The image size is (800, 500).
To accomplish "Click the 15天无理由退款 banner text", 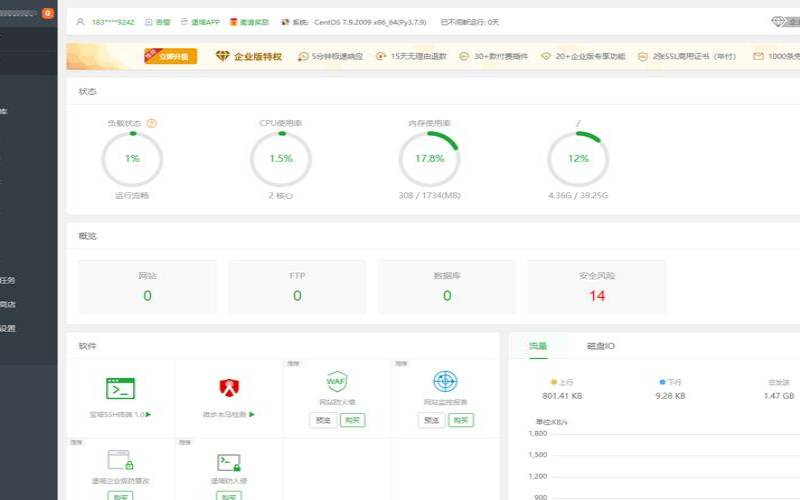I will click(x=418, y=56).
